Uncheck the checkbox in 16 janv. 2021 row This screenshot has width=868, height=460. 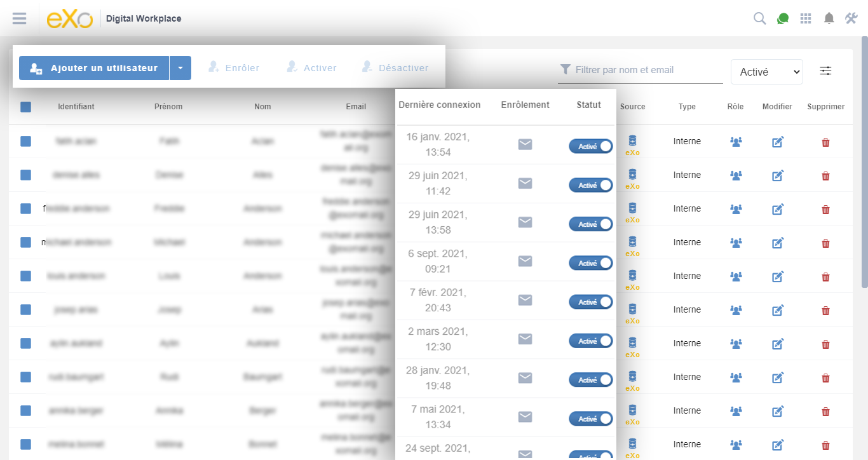point(26,141)
